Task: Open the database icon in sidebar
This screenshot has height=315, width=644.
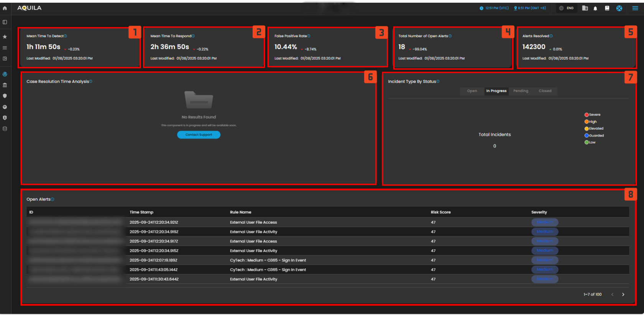Action: coord(5,129)
